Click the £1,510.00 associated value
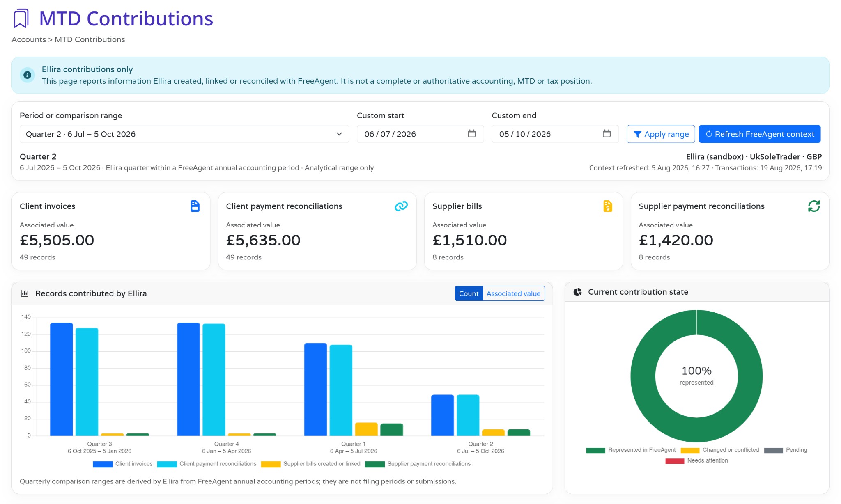Viewport: 841px width, 504px height. click(470, 240)
